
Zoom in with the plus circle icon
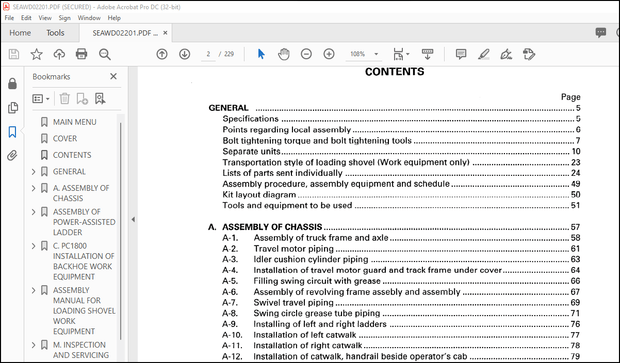tap(329, 54)
